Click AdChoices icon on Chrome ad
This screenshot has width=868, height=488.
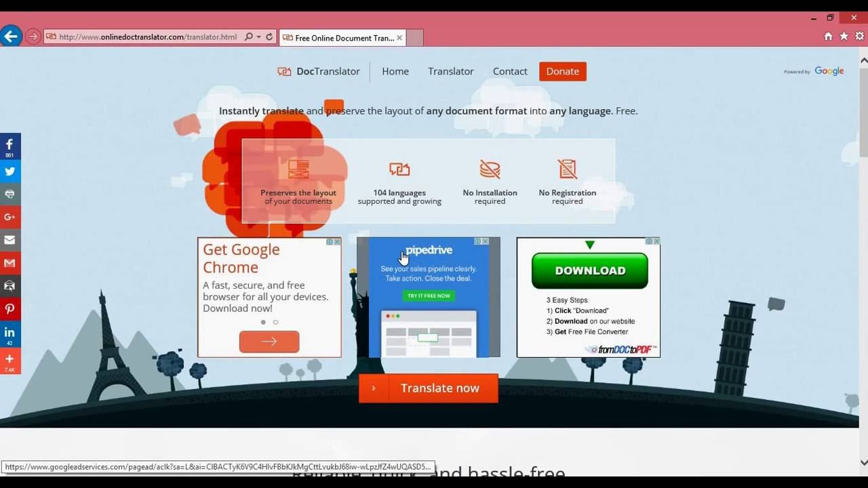coord(330,241)
